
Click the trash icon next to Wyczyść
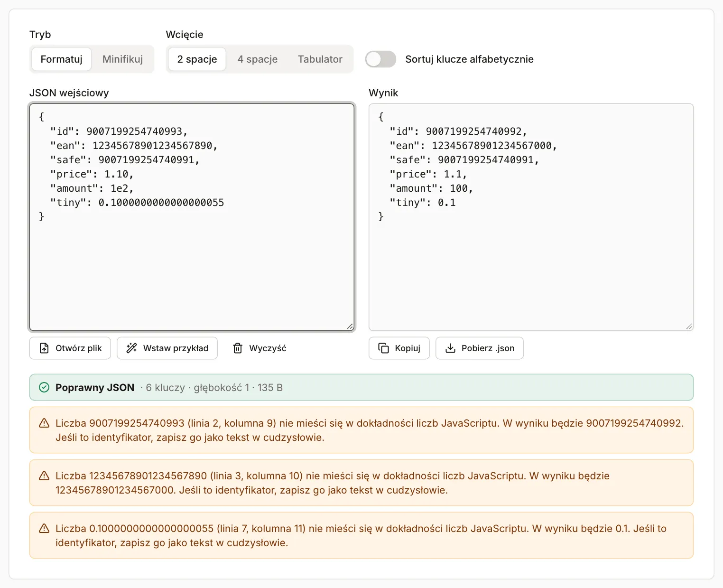tap(238, 348)
